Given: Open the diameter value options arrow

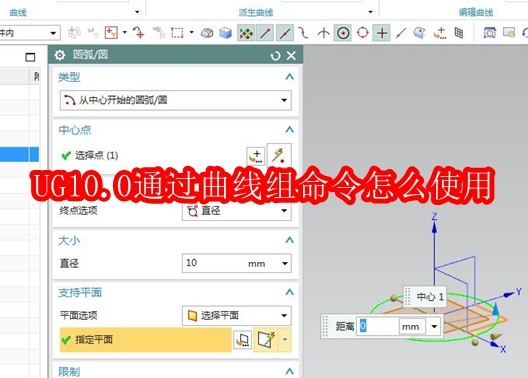Looking at the screenshot, I should (285, 263).
